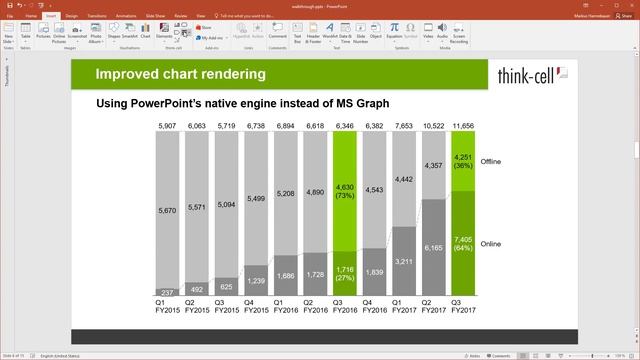640x360 pixels.
Task: Undo the last action
Action: click(x=20, y=5)
